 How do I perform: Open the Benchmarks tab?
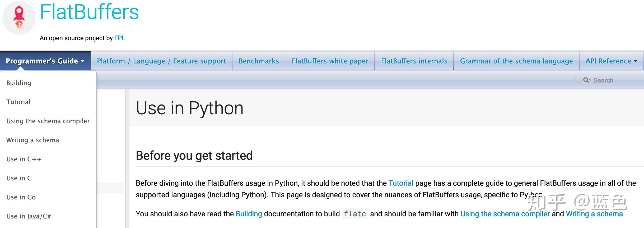pos(259,61)
